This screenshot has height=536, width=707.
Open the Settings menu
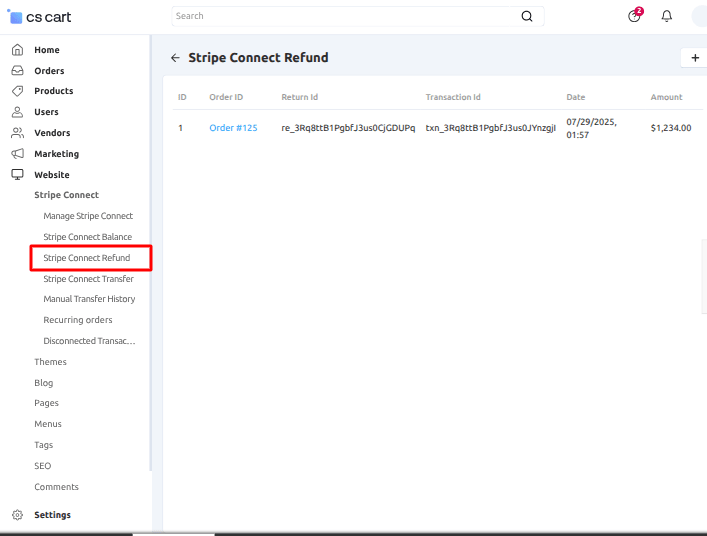[52, 515]
